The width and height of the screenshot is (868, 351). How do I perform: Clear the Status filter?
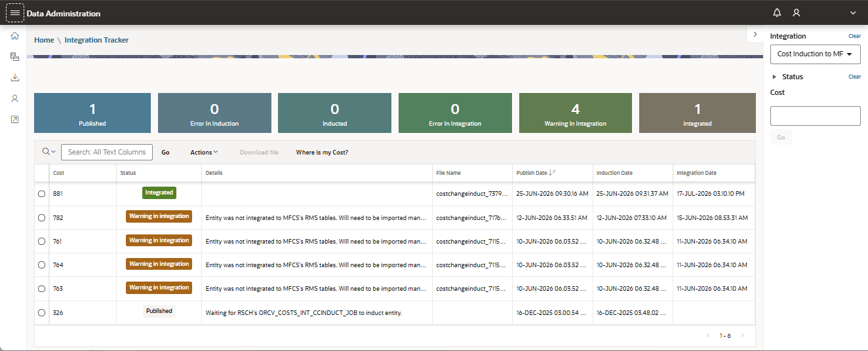tap(854, 77)
